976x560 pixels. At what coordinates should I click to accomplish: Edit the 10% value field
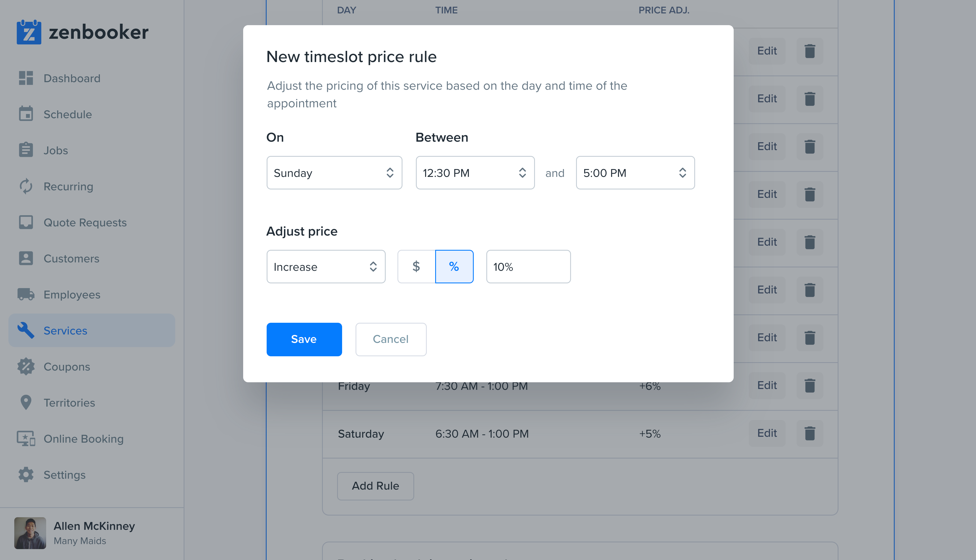(x=528, y=266)
